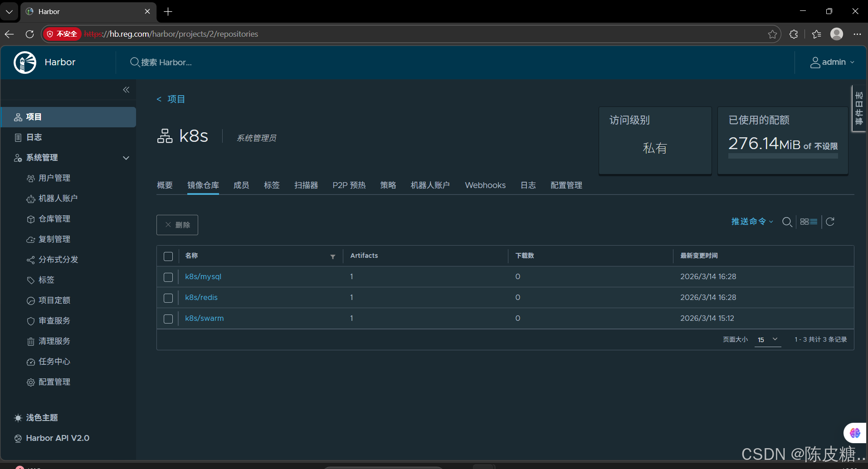Open 项目定额 in the sidebar
Image resolution: width=868 pixels, height=469 pixels.
54,300
